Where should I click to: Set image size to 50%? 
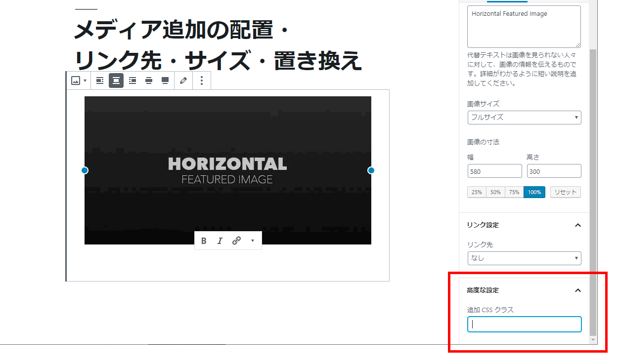[495, 192]
